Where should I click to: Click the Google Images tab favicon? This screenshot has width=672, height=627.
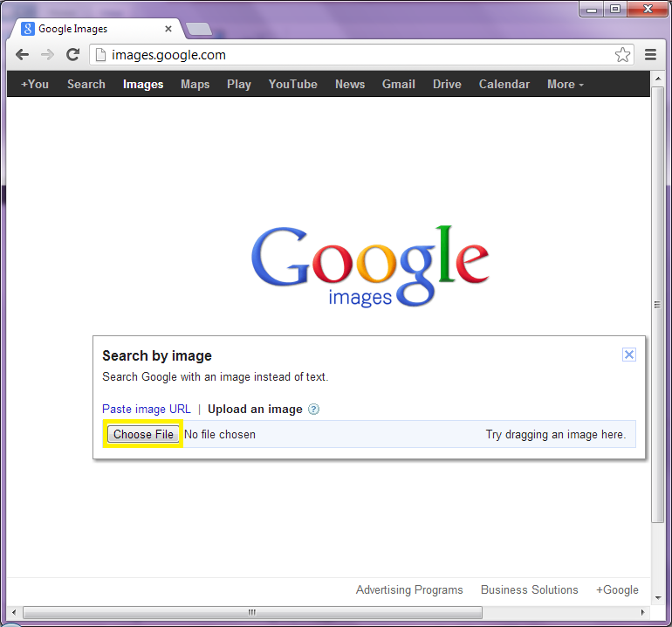(x=28, y=29)
